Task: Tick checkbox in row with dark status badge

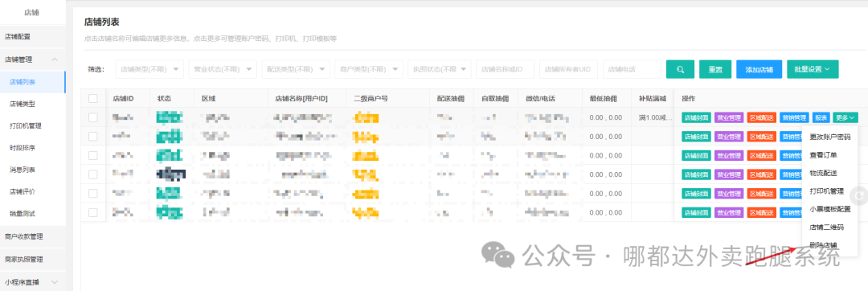Action: tap(93, 174)
